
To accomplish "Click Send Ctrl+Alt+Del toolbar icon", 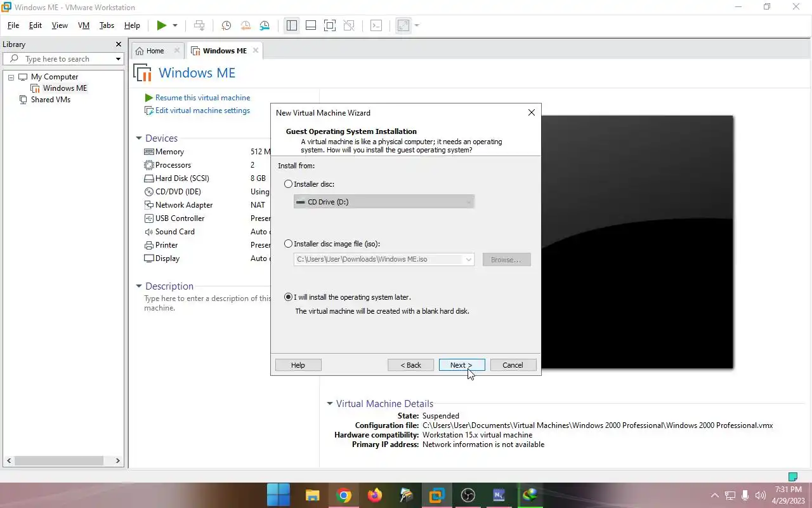I will coord(199,25).
